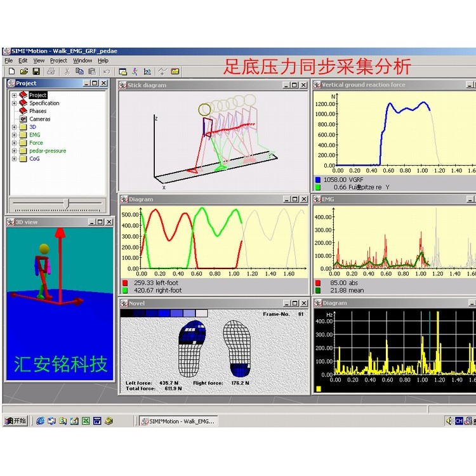Open Excel from the quick launch bar
Viewport: 476px width, 476px height.
[x=86, y=421]
